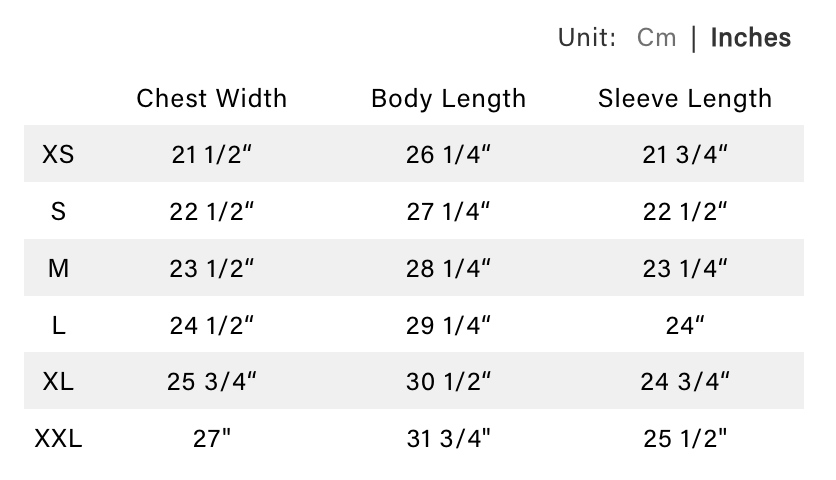Click the Sleeve Length column header

(x=685, y=98)
